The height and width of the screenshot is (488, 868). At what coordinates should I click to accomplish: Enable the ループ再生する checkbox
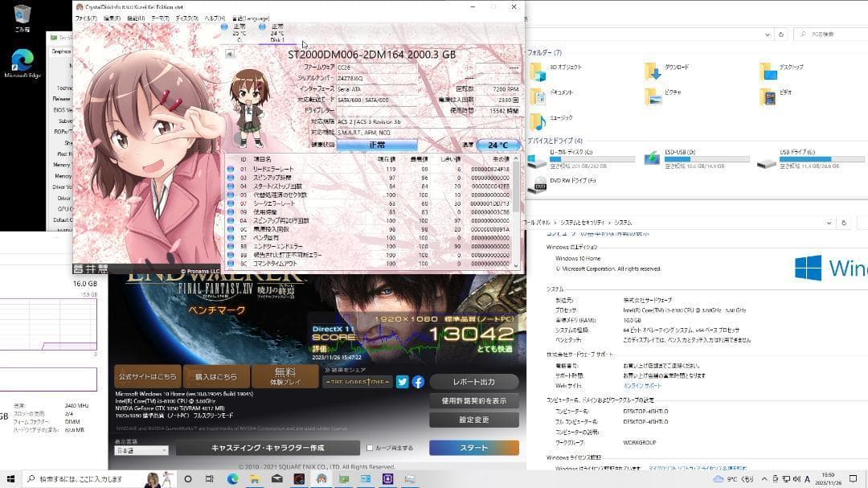point(368,447)
